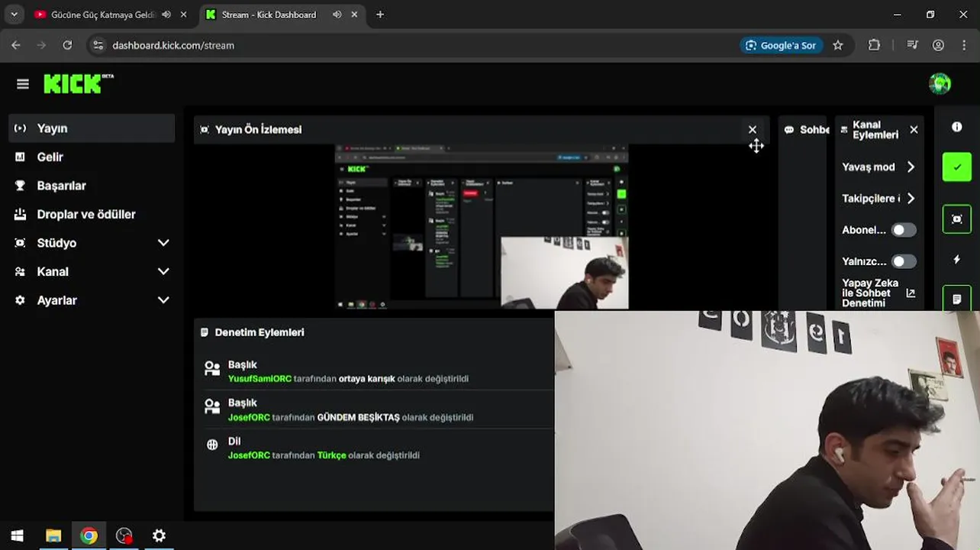Open Başarılar in the sidebar
Viewport: 980px width, 550px height.
coord(92,186)
